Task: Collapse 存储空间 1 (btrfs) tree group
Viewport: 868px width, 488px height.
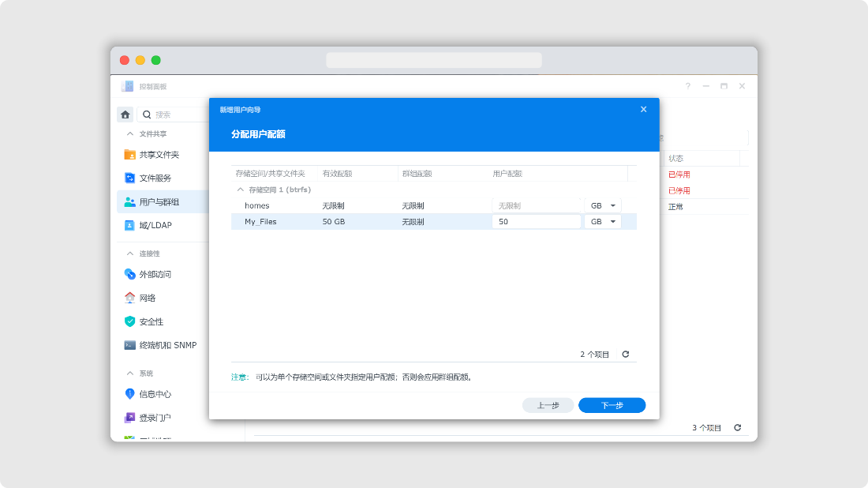Action: 240,190
